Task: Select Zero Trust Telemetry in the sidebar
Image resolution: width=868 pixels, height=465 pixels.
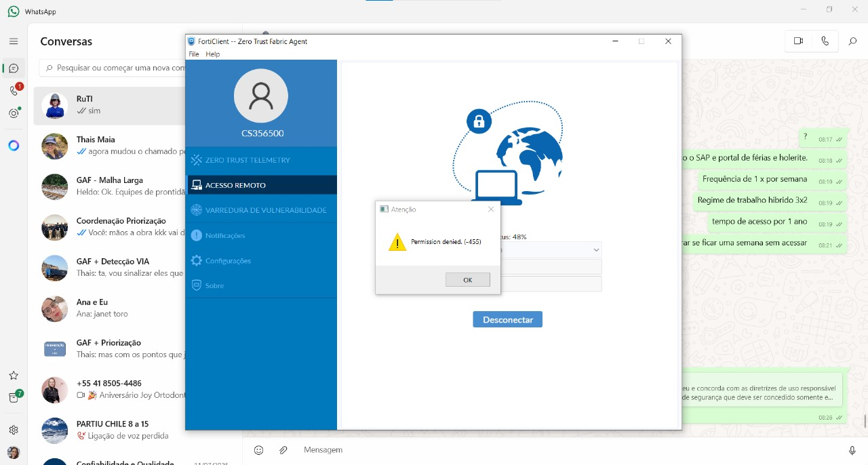Action: (x=261, y=160)
